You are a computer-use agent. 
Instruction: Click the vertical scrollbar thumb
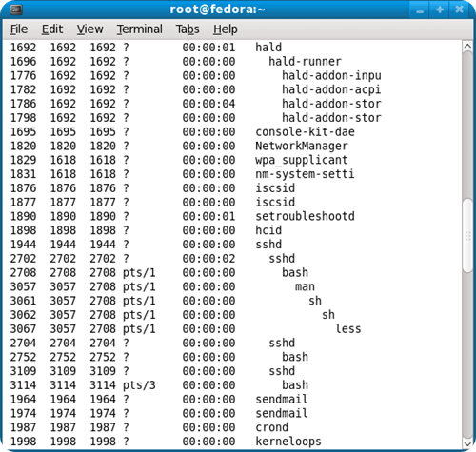[467, 235]
